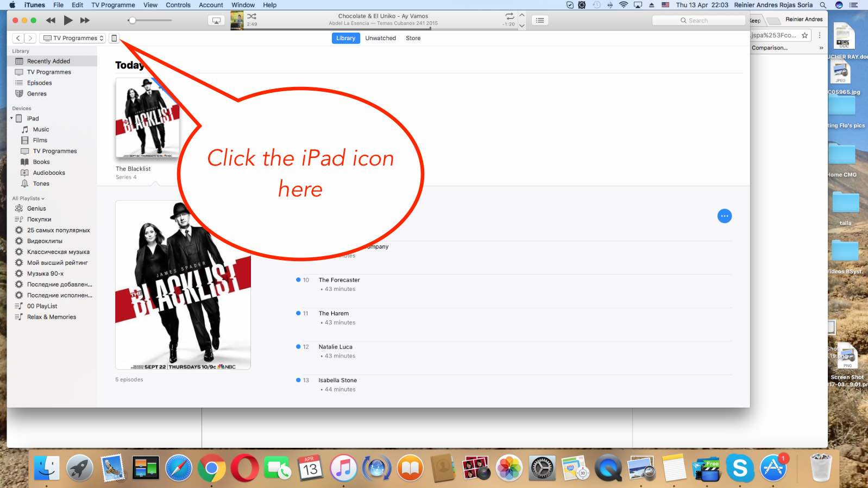868x488 pixels.
Task: Collapse the iPad device disclosure triangle
Action: coord(11,118)
